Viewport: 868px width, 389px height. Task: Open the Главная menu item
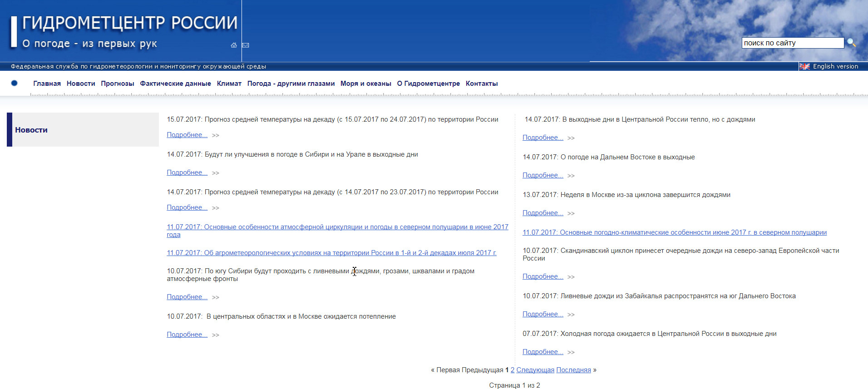click(47, 84)
